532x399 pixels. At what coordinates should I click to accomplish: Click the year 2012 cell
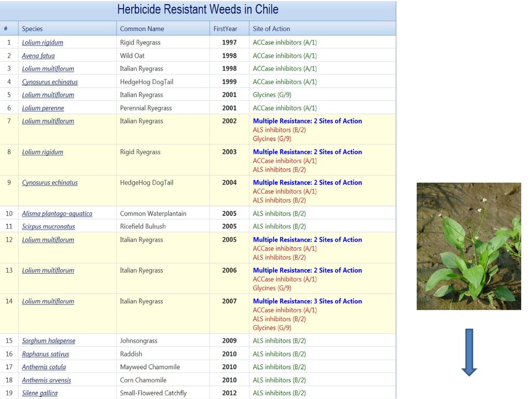pos(229,393)
